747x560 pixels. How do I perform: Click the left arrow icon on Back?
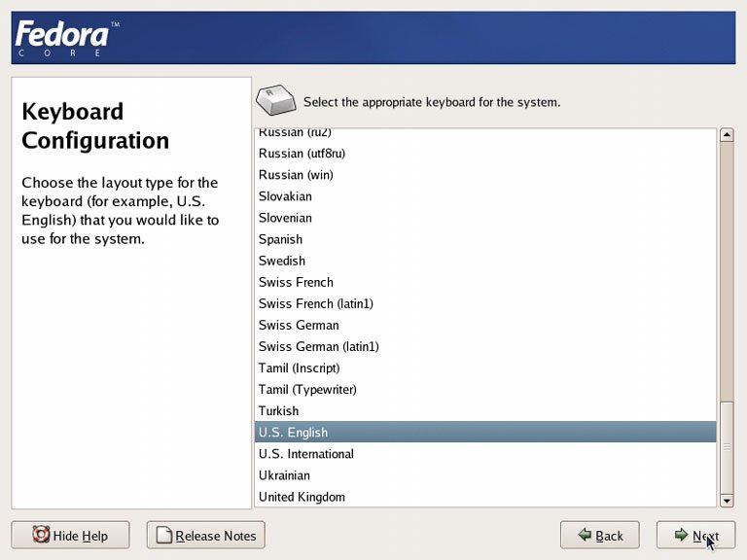coord(585,535)
